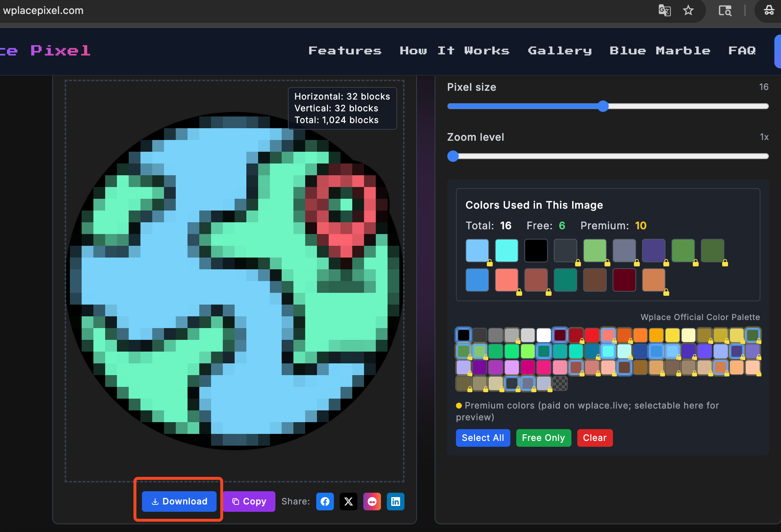The image size is (781, 532).
Task: Click the red Clear button
Action: point(595,438)
